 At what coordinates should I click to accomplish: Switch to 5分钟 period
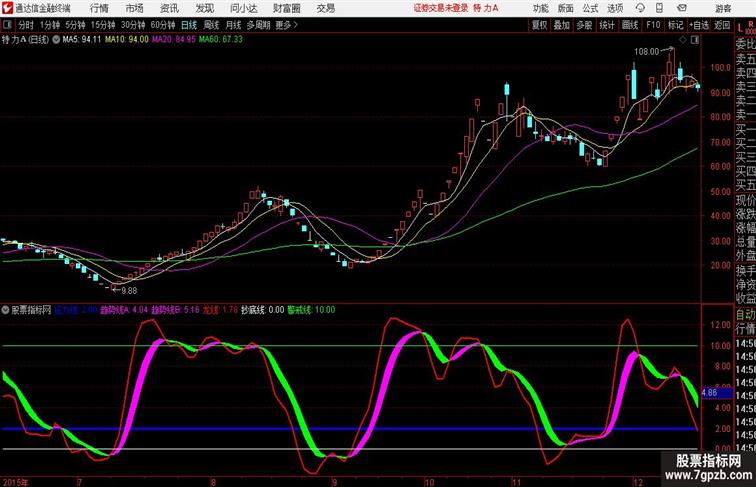(75, 25)
